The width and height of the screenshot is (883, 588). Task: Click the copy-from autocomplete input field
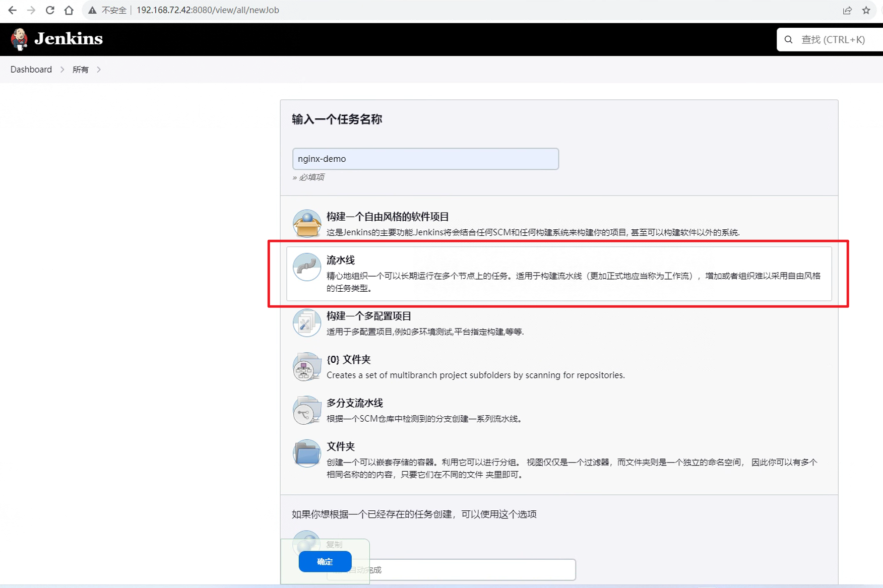[451, 570]
